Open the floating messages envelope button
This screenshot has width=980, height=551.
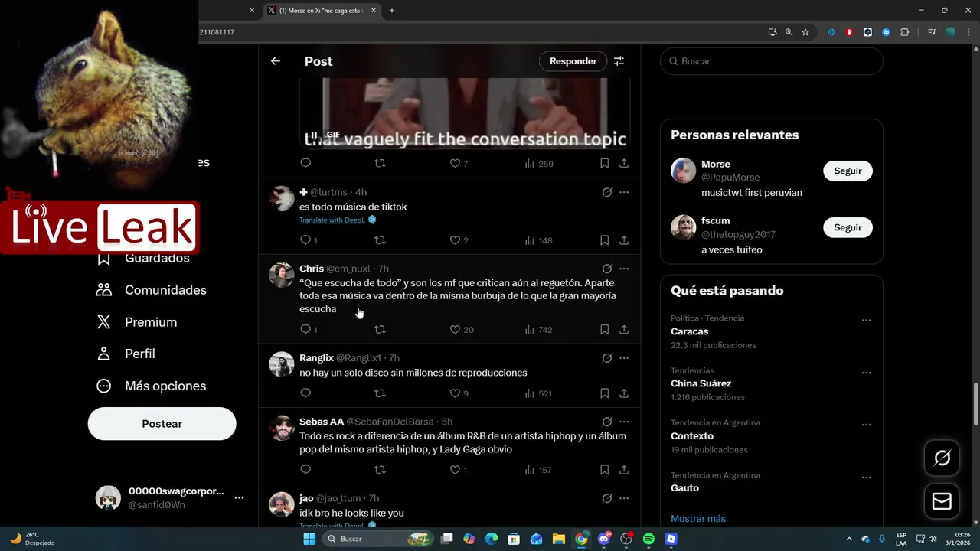tap(942, 501)
